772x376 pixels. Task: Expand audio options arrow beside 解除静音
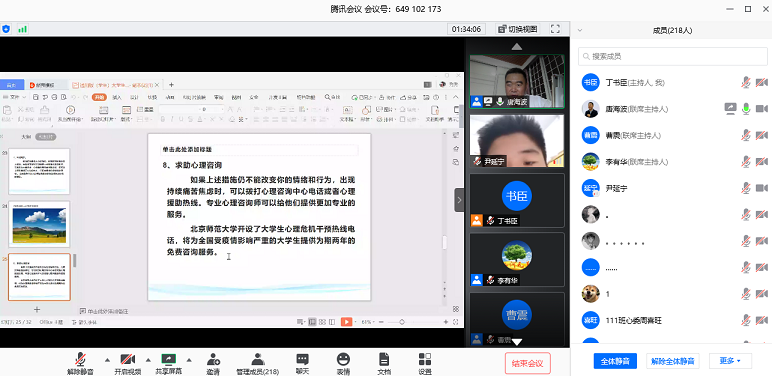(x=107, y=360)
